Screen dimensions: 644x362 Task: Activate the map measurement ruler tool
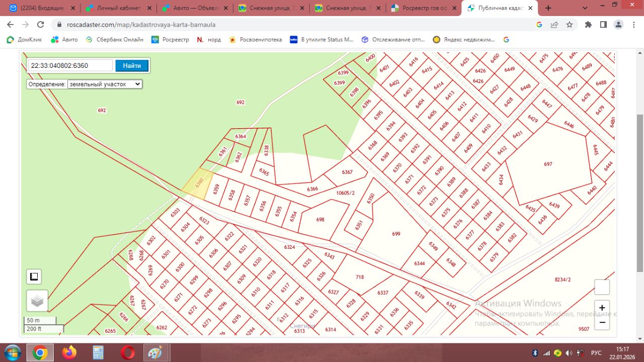click(34, 277)
